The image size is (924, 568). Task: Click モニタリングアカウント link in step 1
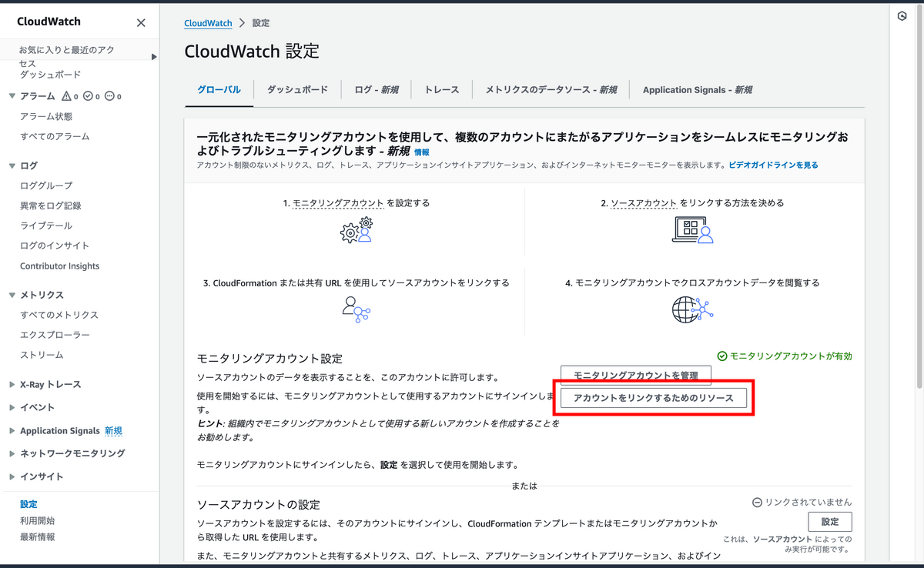click(338, 203)
